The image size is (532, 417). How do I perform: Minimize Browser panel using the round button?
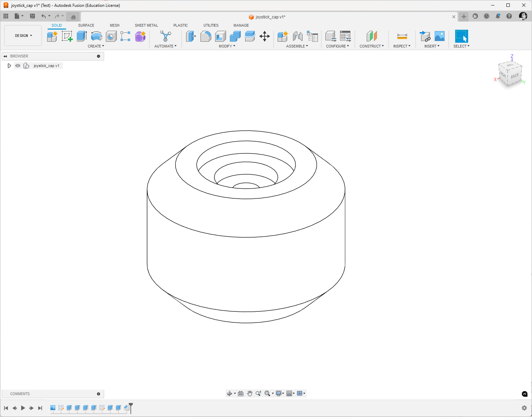[99, 56]
